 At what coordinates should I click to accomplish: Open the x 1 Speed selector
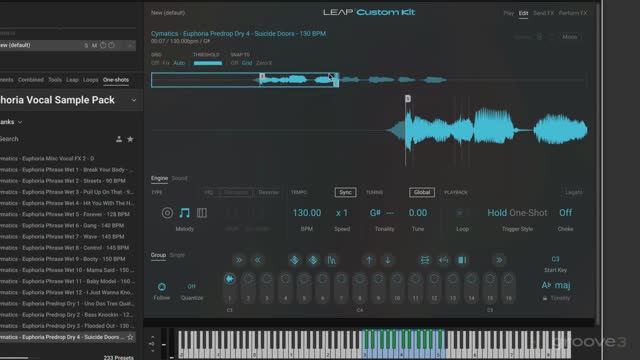point(342,213)
